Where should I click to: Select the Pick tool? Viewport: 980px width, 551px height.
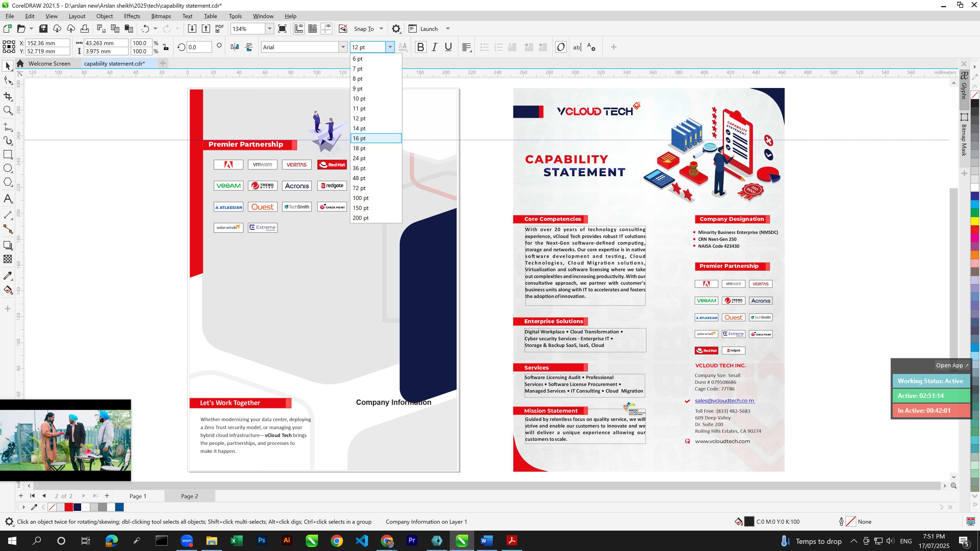[8, 66]
